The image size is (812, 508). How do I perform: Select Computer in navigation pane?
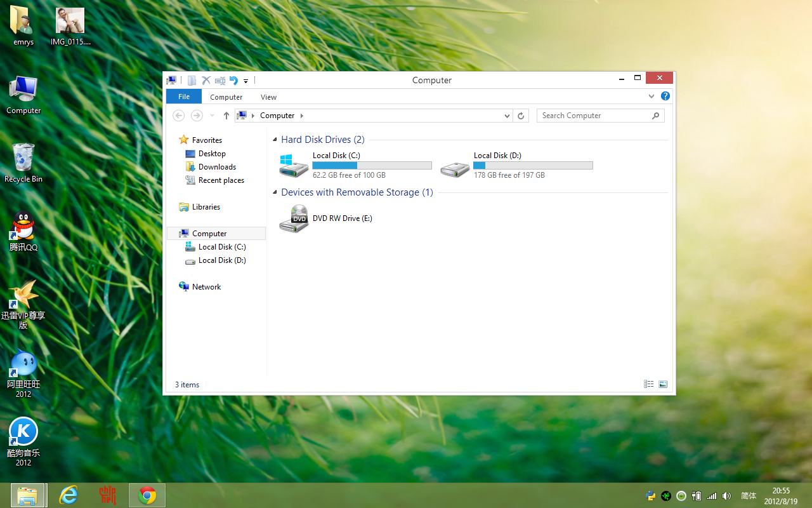pyautogui.click(x=216, y=234)
